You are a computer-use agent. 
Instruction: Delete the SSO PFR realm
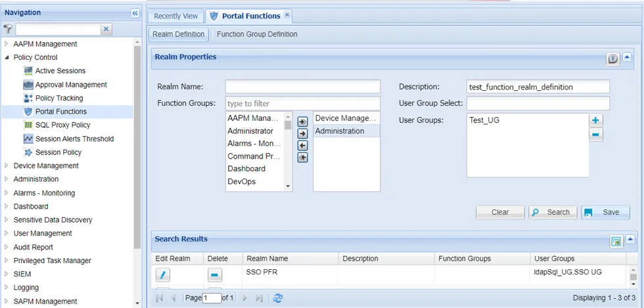click(214, 274)
